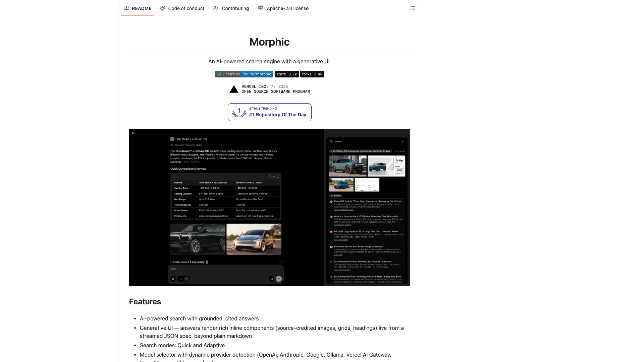Close the Search panel in screenshot
The width and height of the screenshot is (644, 362).
[402, 141]
